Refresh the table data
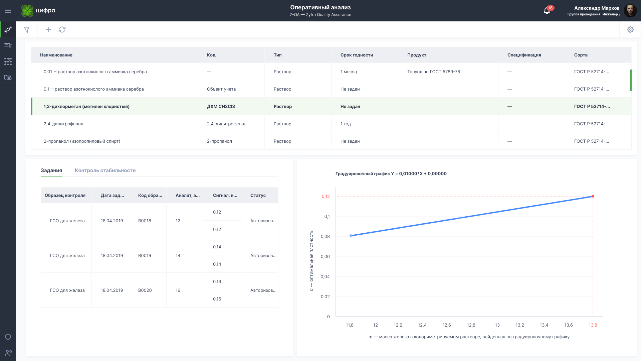This screenshot has height=361, width=644. pyautogui.click(x=62, y=30)
